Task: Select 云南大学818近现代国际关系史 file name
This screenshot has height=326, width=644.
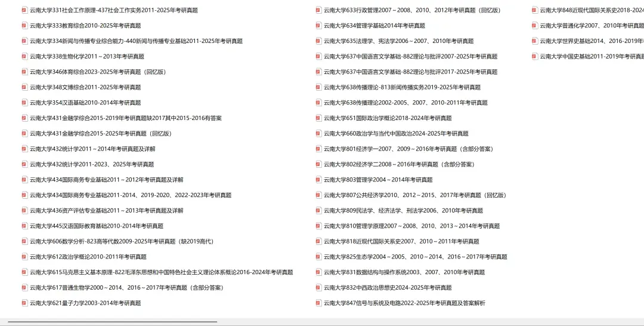Action: (401, 241)
